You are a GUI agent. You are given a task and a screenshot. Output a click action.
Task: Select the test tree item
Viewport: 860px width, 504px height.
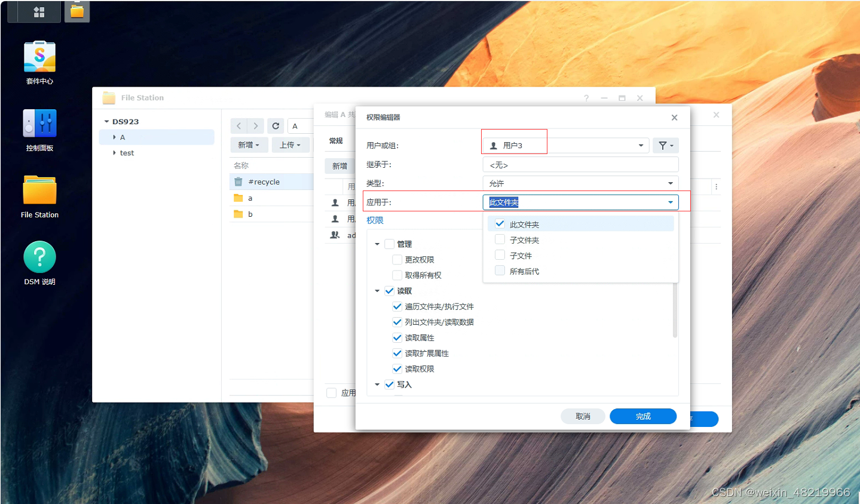tap(127, 153)
